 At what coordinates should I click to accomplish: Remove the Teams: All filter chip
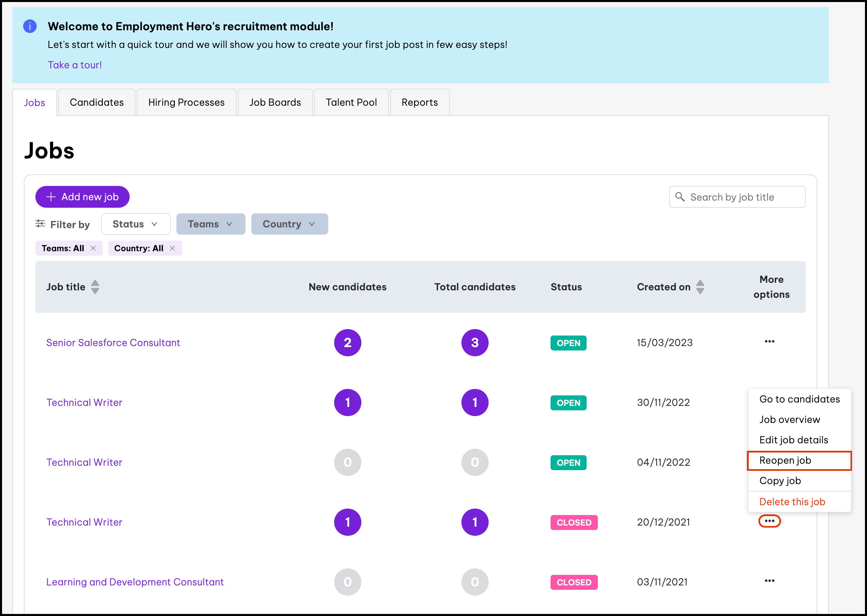(x=93, y=248)
